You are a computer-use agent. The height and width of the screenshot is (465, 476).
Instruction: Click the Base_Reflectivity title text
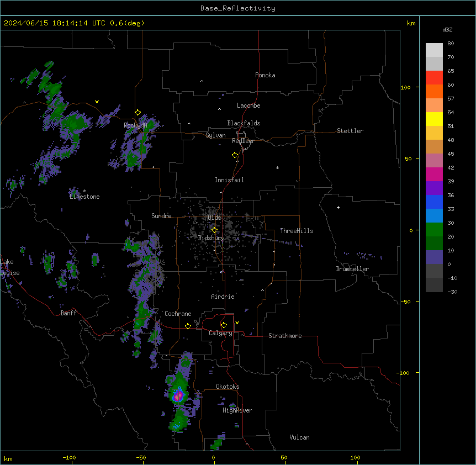pyautogui.click(x=238, y=8)
